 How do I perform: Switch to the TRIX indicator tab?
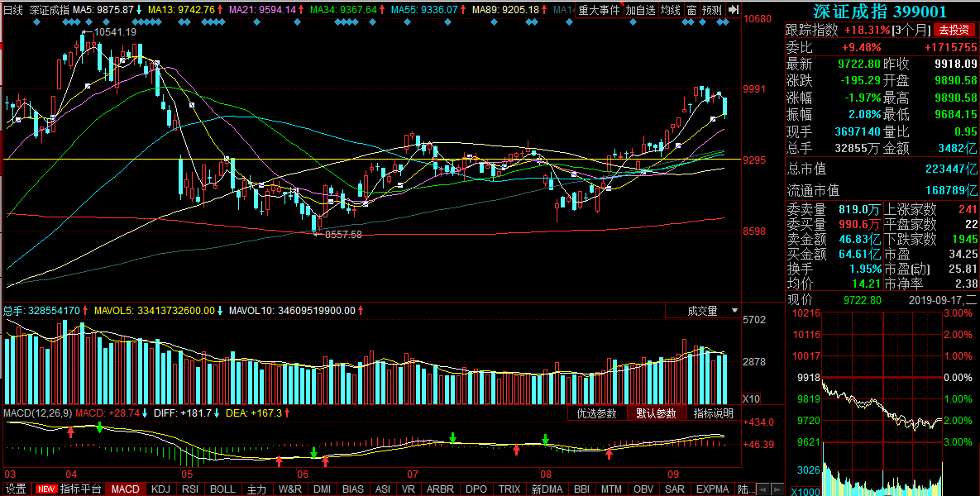click(x=509, y=489)
